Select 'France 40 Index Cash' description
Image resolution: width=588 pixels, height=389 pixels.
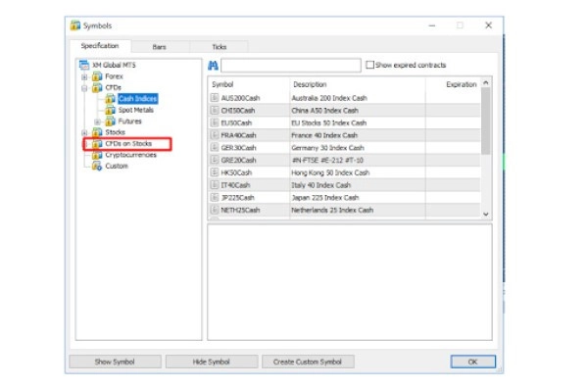pyautogui.click(x=324, y=135)
